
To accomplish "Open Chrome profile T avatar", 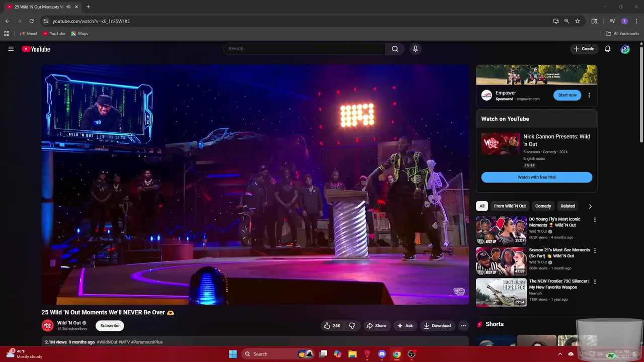I will [624, 21].
